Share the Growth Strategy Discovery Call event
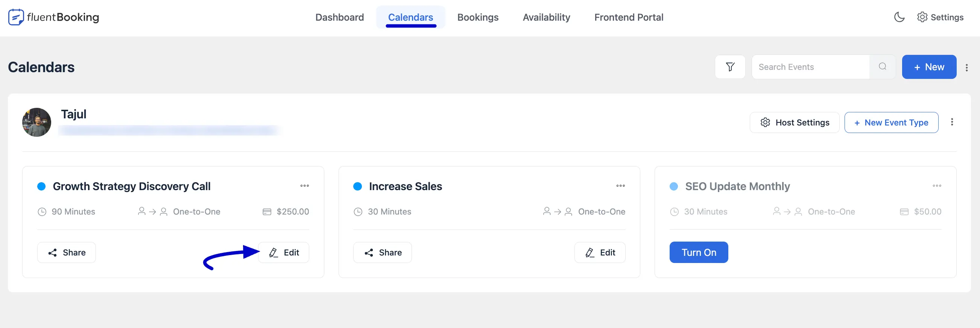980x328 pixels. pyautogui.click(x=67, y=252)
